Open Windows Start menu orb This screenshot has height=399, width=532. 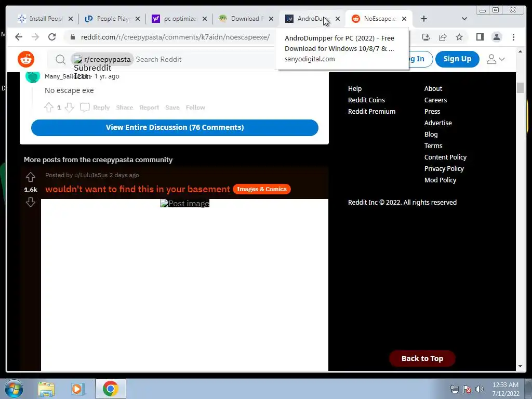14,389
